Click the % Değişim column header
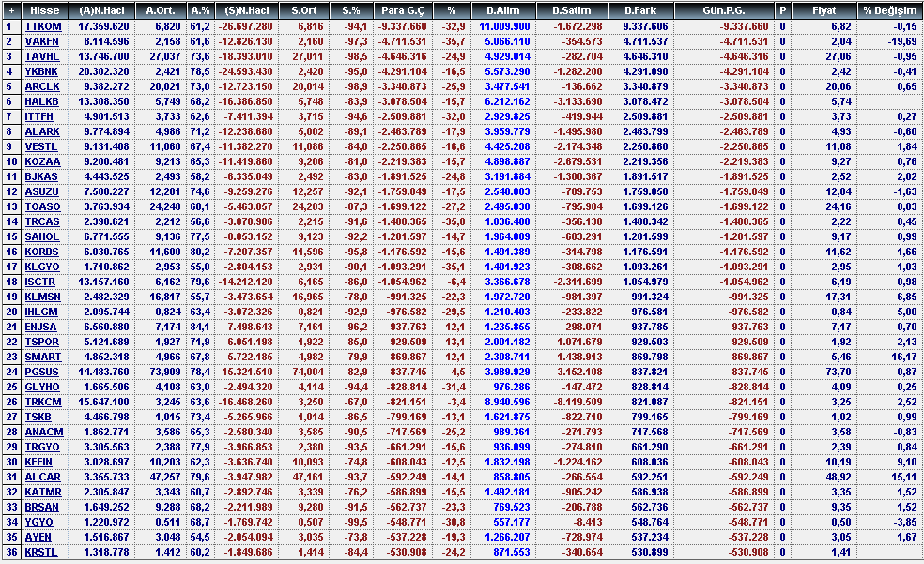The height and width of the screenshot is (564, 924). coord(889,10)
